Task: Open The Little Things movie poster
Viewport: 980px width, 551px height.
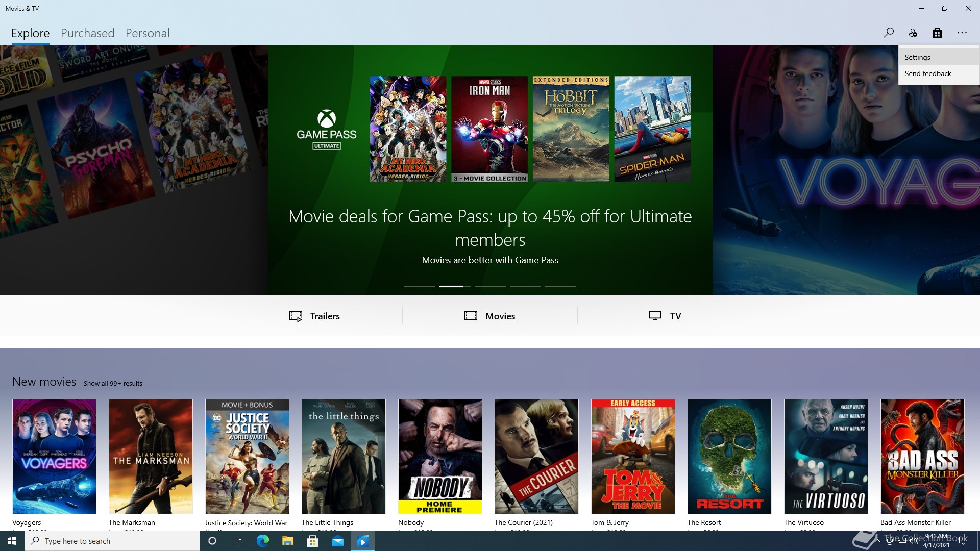Action: coord(344,457)
